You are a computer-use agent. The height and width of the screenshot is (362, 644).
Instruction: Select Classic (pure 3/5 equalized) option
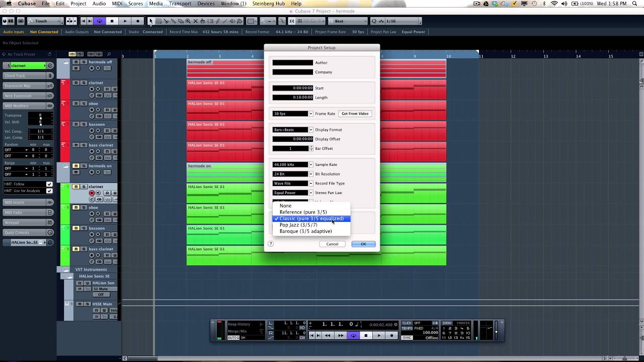[x=311, y=219]
